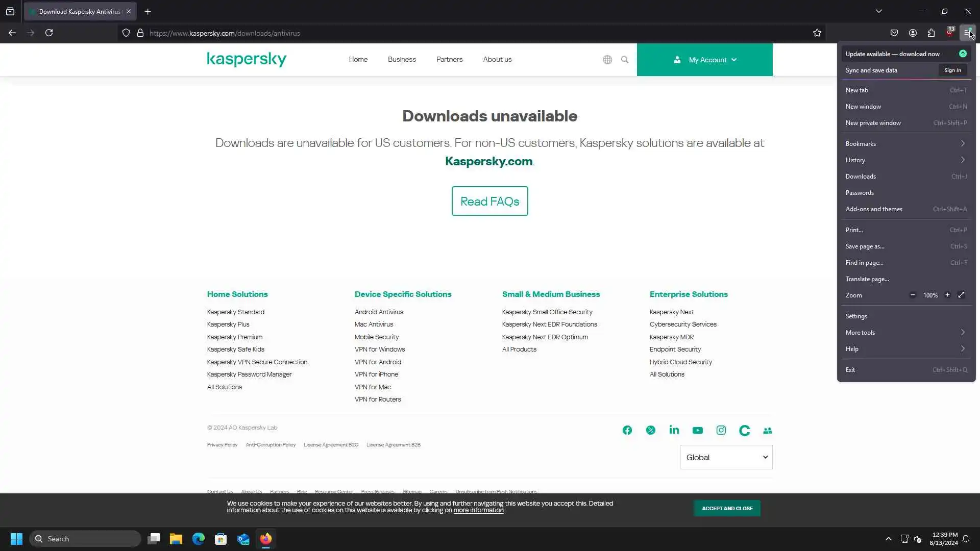Click the search magnifier icon on Kaspersky header
This screenshot has width=980, height=551.
point(624,60)
